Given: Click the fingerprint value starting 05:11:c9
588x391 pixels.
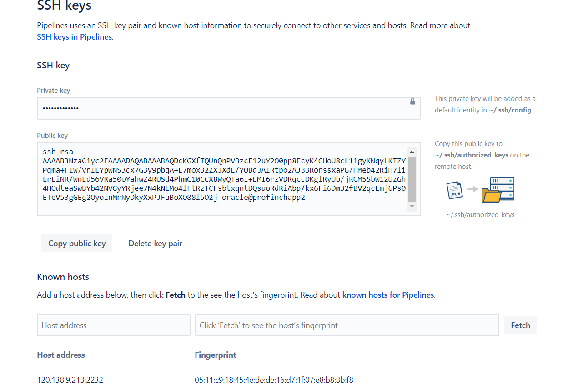Looking at the screenshot, I should click(x=274, y=380).
